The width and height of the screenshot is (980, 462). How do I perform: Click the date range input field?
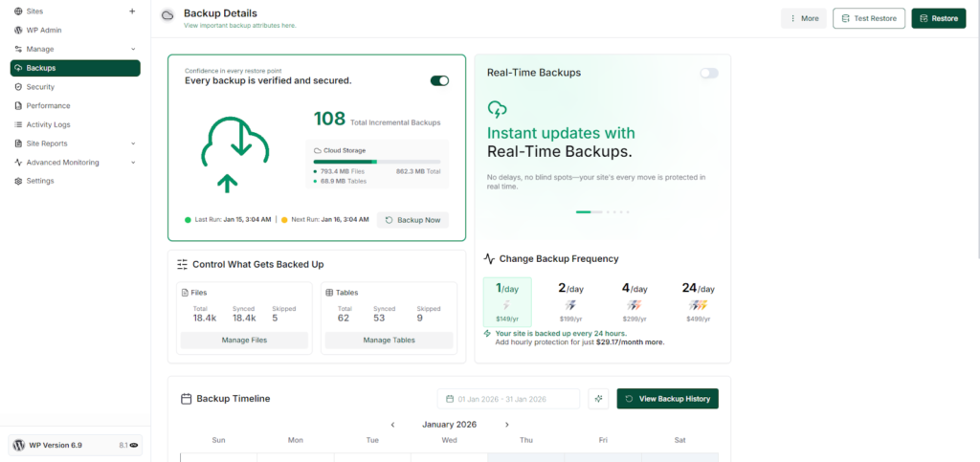tap(508, 399)
